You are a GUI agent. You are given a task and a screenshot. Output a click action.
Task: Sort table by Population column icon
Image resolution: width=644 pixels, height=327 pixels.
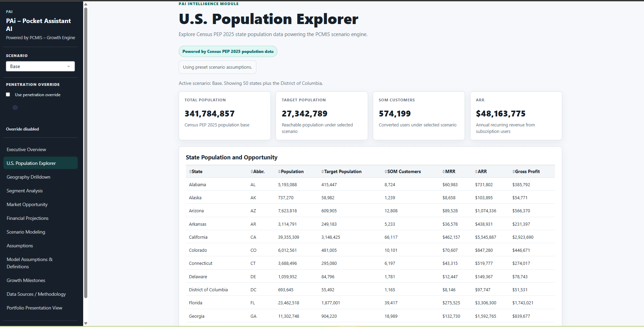point(279,171)
